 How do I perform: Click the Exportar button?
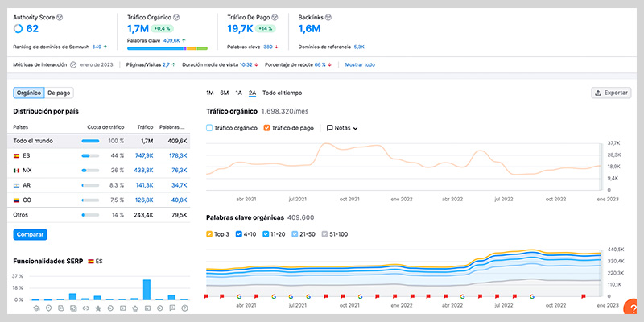pos(611,93)
